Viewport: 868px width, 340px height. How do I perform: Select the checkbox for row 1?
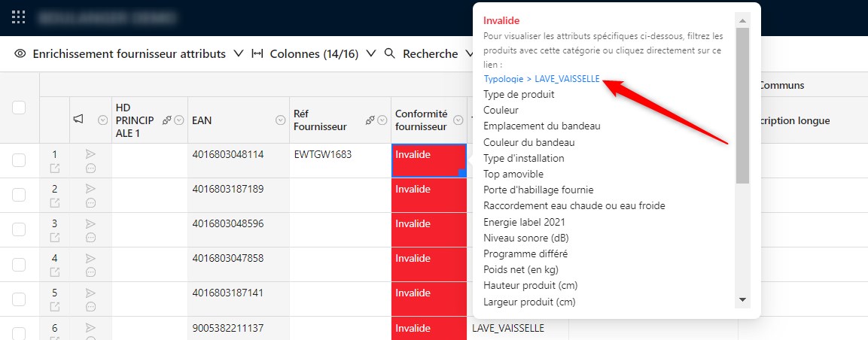tap(19, 160)
